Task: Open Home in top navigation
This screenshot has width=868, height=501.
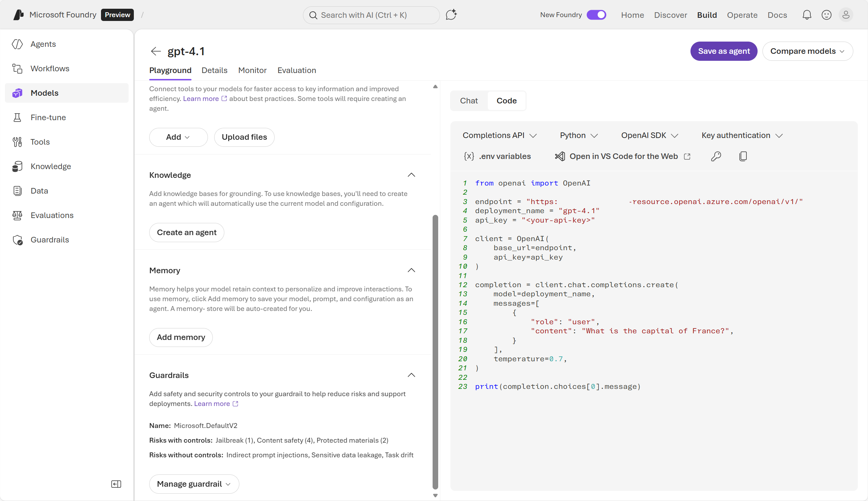Action: click(632, 15)
